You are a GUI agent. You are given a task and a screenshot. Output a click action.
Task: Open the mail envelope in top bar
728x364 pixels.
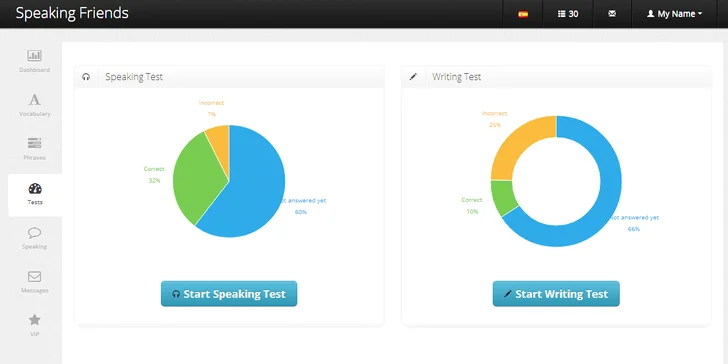(612, 14)
